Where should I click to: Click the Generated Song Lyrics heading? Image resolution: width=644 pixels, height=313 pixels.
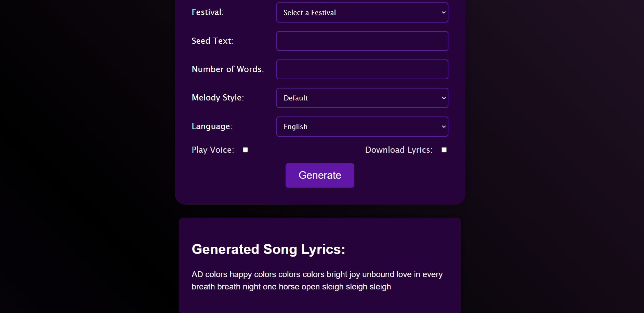pyautogui.click(x=268, y=249)
